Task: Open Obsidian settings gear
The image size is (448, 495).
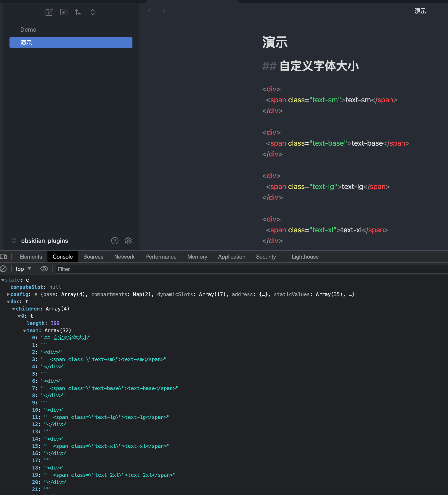Action: point(128,241)
